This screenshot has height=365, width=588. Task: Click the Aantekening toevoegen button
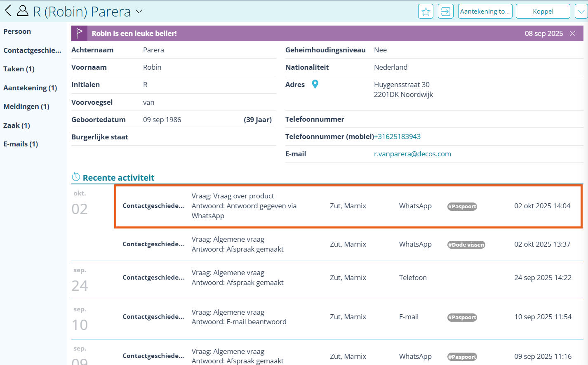[485, 12]
